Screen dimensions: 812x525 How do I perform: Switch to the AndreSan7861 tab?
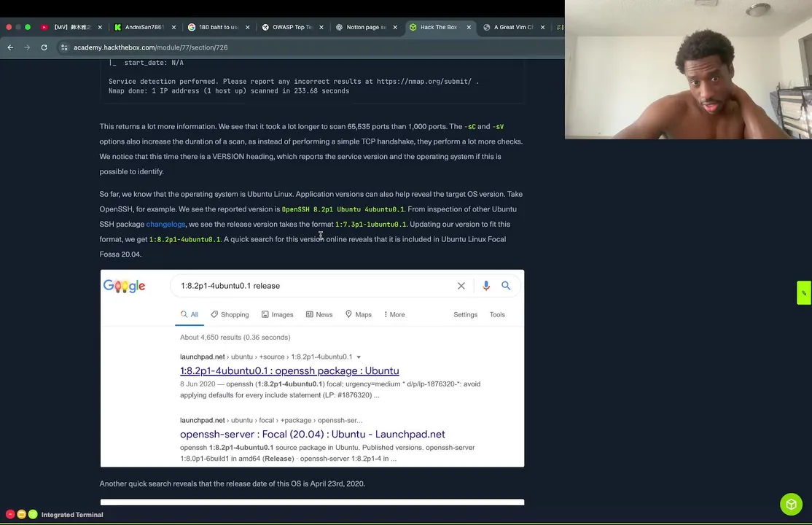[144, 27]
